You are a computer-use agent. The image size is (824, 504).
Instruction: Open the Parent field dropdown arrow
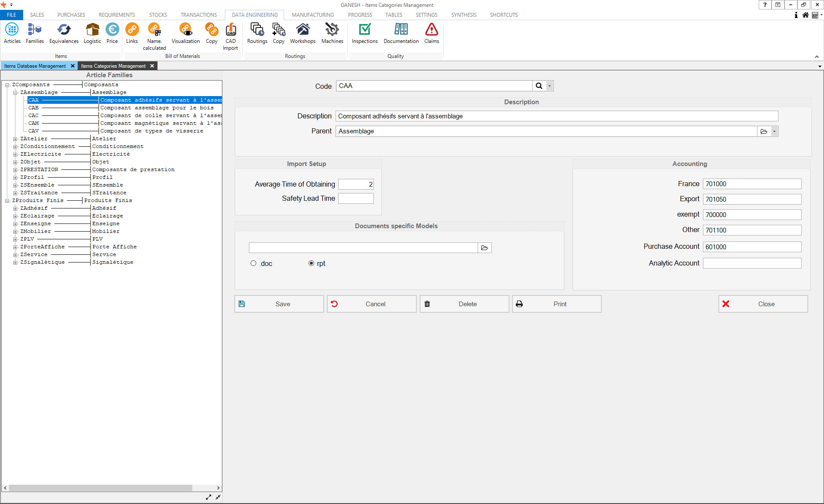click(x=774, y=132)
